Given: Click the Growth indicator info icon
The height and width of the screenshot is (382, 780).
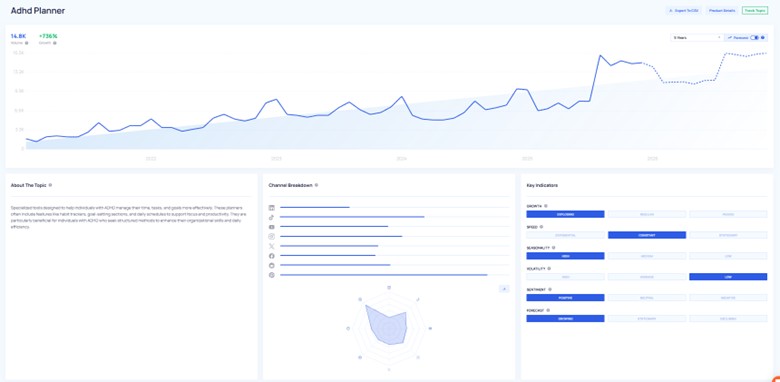Looking at the screenshot, I should (546, 206).
